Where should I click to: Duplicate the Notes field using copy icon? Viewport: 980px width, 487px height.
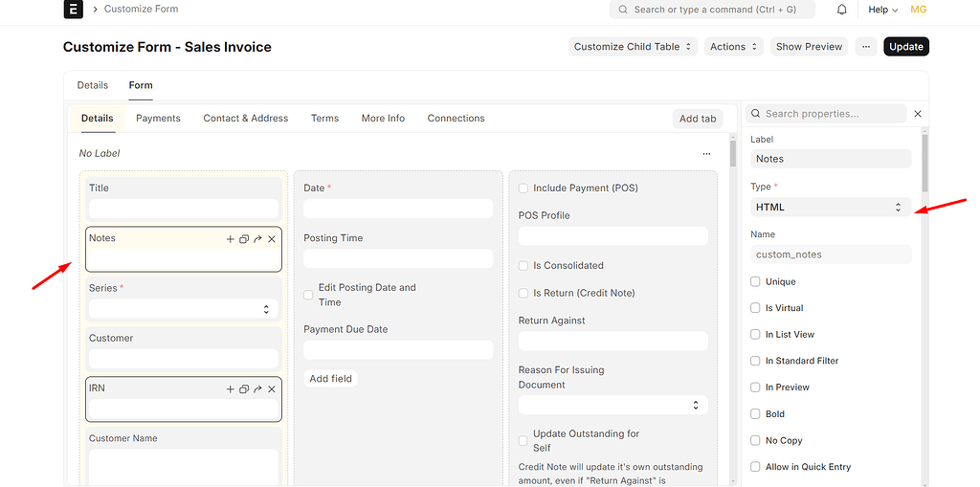tap(244, 239)
